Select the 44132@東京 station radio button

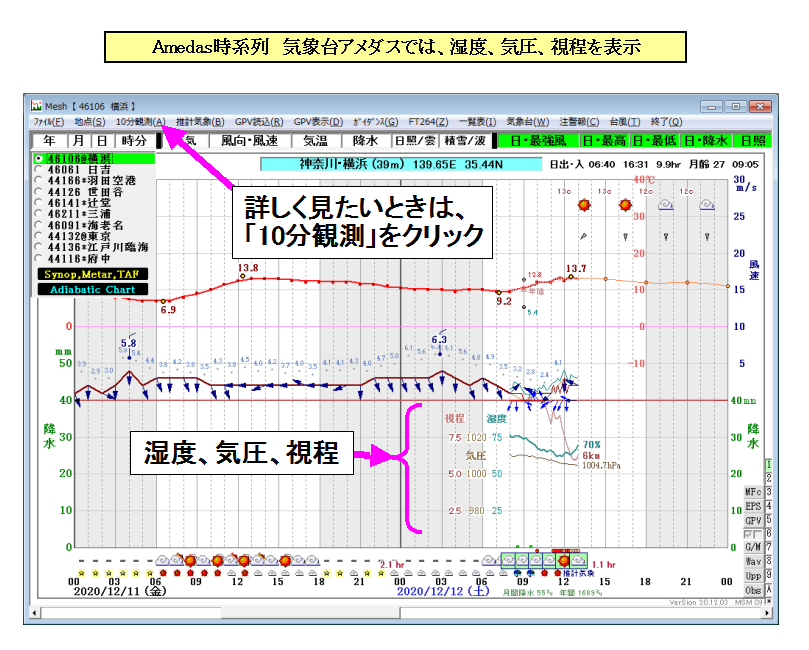38,236
